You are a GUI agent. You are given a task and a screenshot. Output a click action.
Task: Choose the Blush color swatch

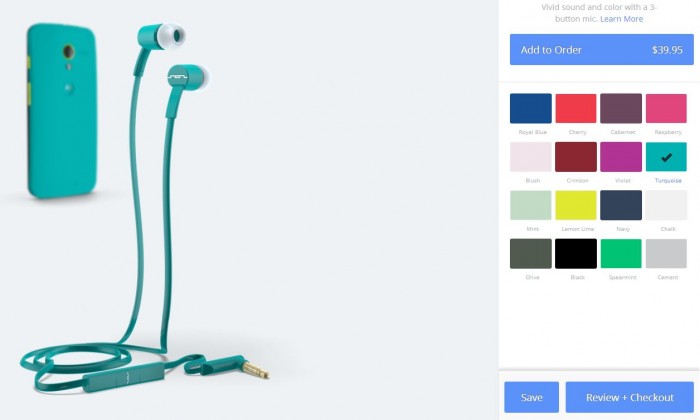tap(530, 157)
